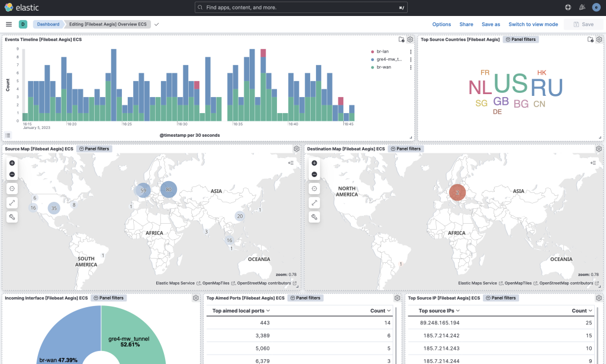Open br-wan legend options menu
The height and width of the screenshot is (364, 606).
[411, 67]
